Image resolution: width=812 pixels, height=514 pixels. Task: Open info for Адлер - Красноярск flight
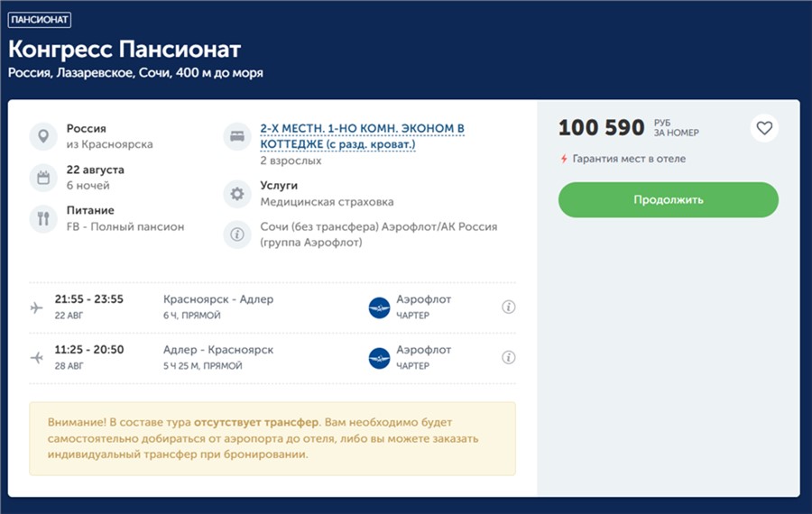pos(508,357)
